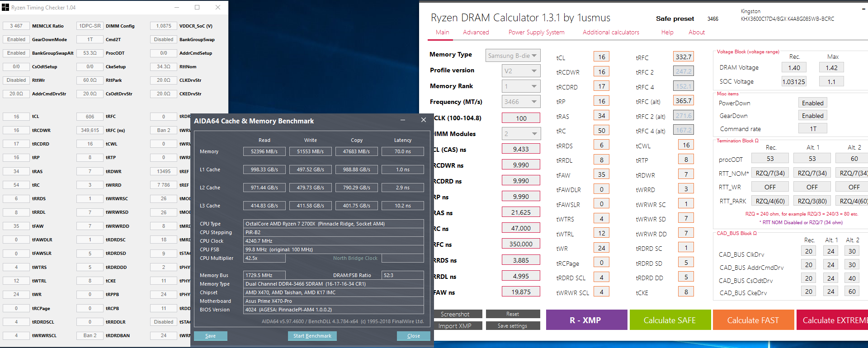Expand the Frequency (MT/s) dropdown

(521, 102)
